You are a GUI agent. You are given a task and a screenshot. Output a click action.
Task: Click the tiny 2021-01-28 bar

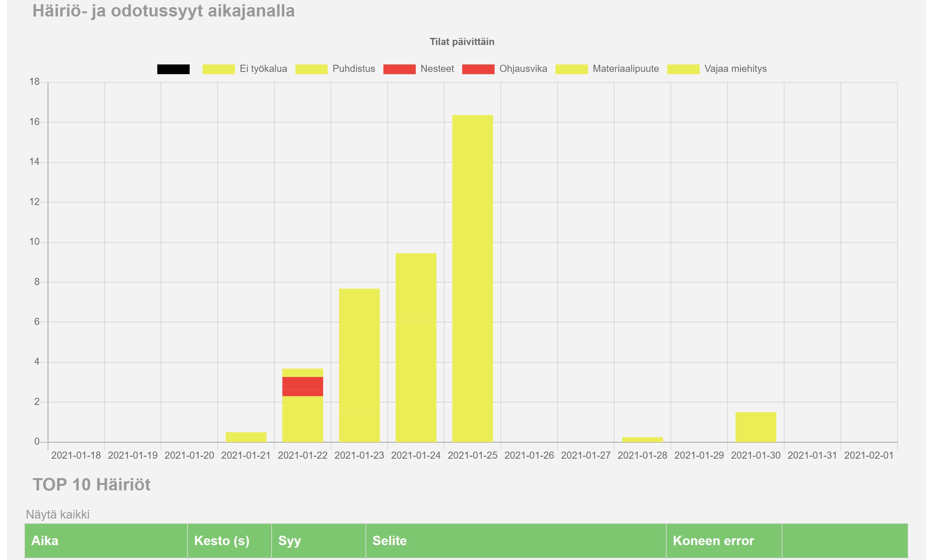(x=642, y=440)
